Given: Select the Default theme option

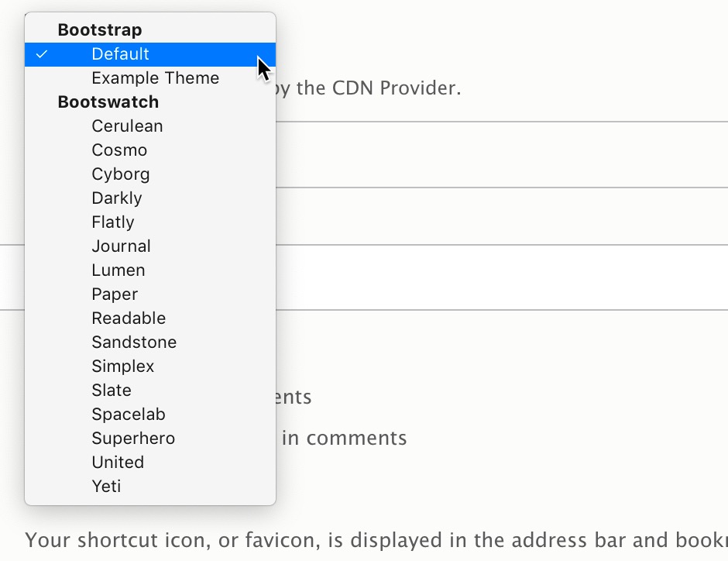Looking at the screenshot, I should click(120, 54).
